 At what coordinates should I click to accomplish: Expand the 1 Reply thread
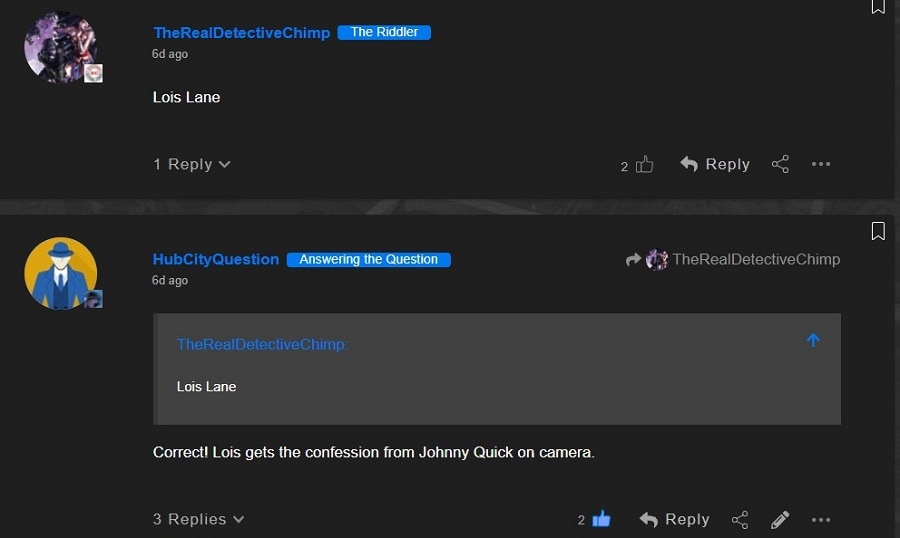click(192, 164)
